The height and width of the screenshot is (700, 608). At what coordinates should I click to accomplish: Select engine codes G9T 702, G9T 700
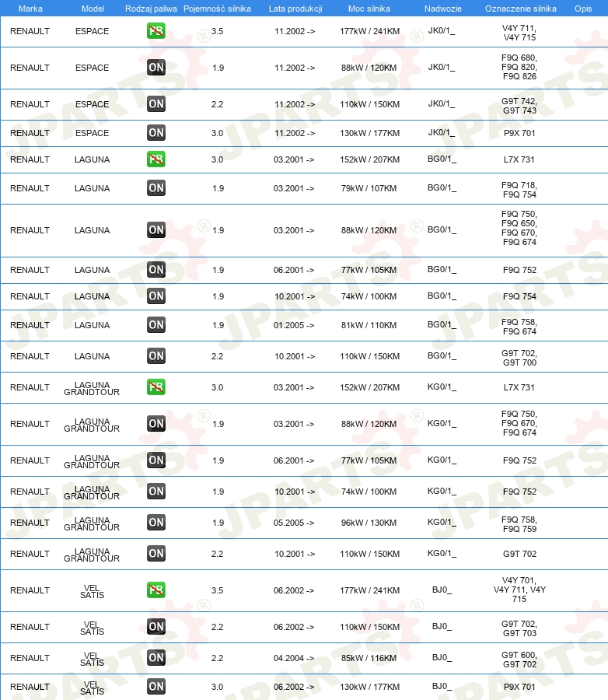click(519, 358)
